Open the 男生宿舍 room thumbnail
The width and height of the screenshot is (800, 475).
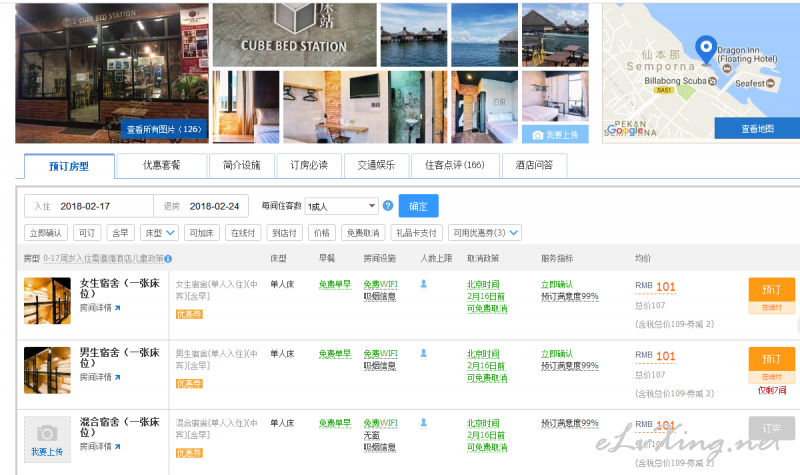tap(47, 370)
